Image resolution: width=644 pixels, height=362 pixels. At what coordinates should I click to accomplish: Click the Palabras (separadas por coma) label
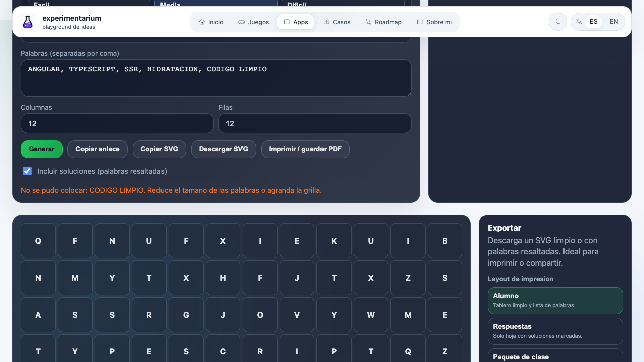pos(70,53)
